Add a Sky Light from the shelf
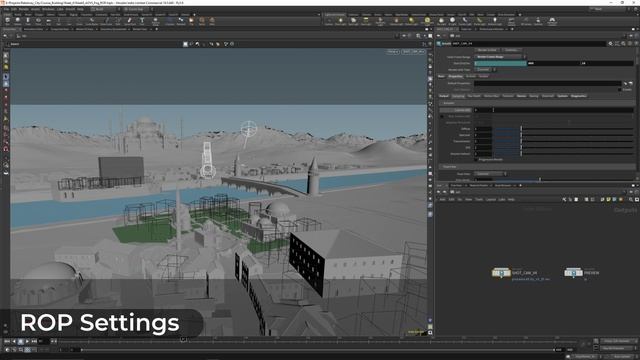640x360 pixels. coord(441,21)
